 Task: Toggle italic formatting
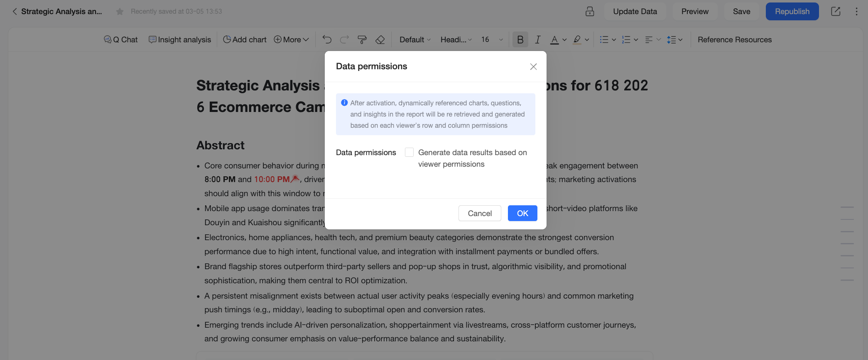pos(538,39)
